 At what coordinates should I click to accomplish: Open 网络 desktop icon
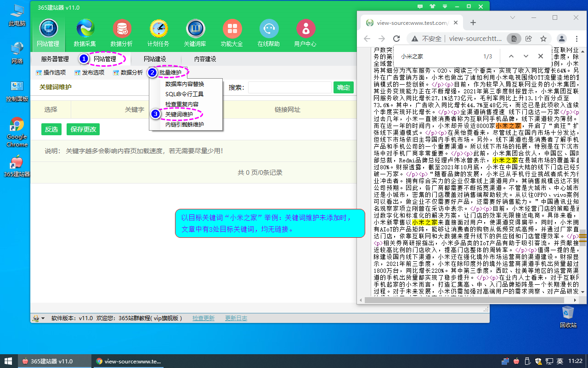click(x=17, y=52)
